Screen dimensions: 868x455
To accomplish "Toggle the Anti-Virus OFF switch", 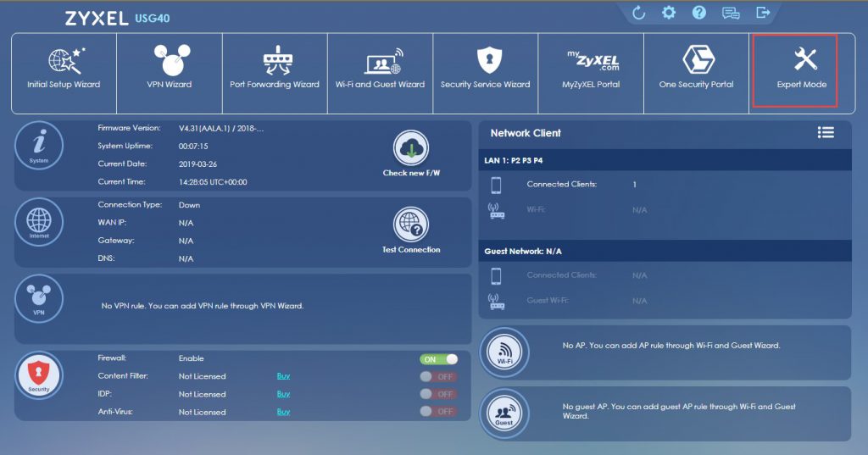I will (439, 411).
